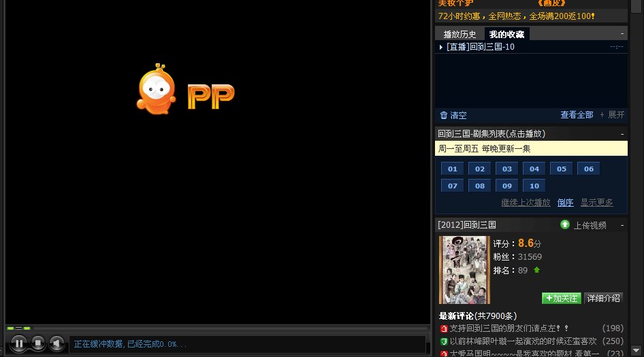Pause playback with the pause button

(x=18, y=343)
